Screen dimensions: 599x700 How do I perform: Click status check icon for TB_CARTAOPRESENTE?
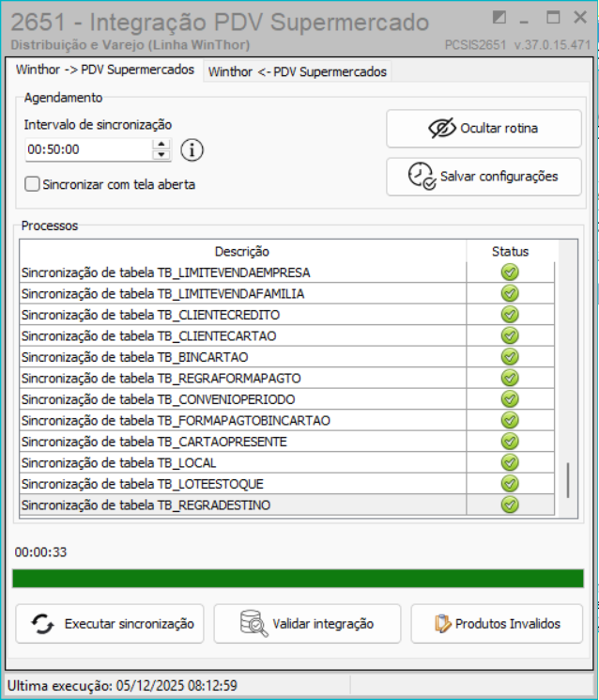click(510, 441)
